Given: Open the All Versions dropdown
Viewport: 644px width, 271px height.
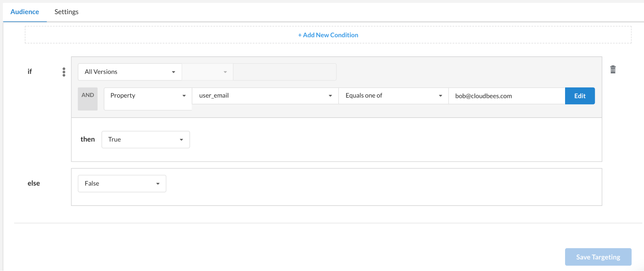Looking at the screenshot, I should 130,72.
